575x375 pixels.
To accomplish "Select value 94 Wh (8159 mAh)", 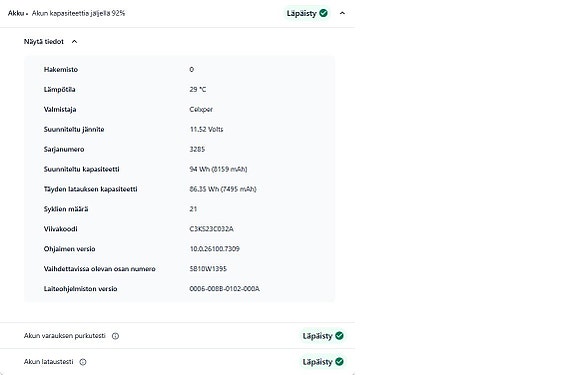I will coord(218,169).
